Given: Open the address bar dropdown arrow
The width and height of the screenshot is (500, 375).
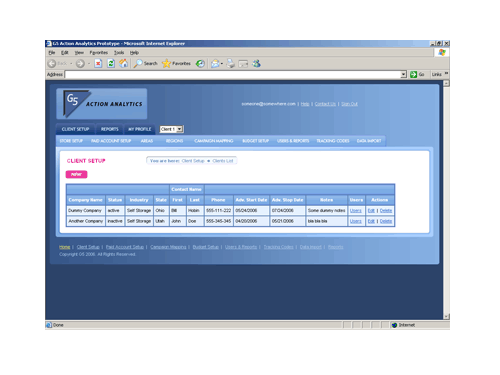Looking at the screenshot, I should 403,74.
